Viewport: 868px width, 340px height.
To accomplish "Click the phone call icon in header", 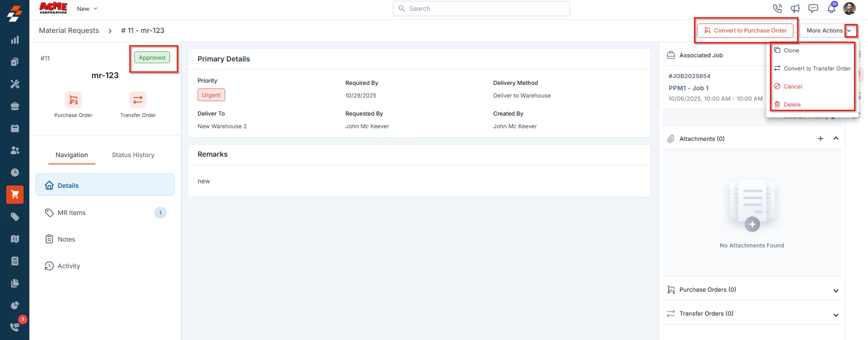I will click(777, 9).
